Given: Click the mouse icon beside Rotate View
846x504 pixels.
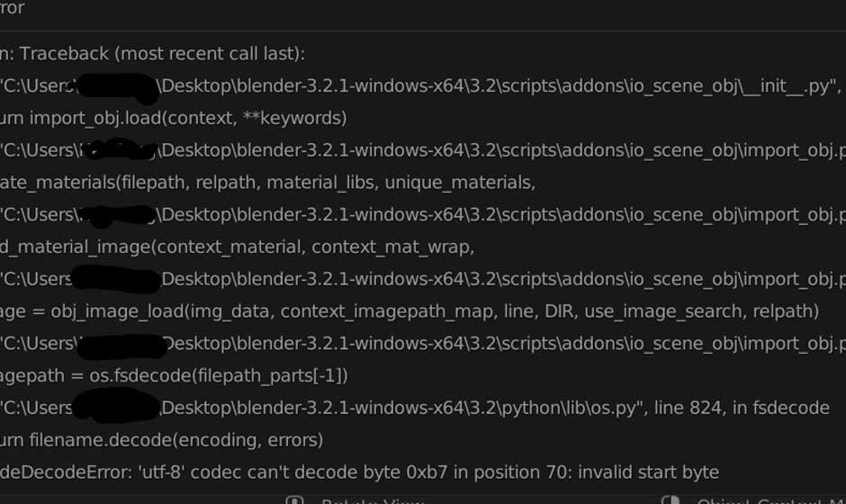Looking at the screenshot, I should [x=294, y=500].
